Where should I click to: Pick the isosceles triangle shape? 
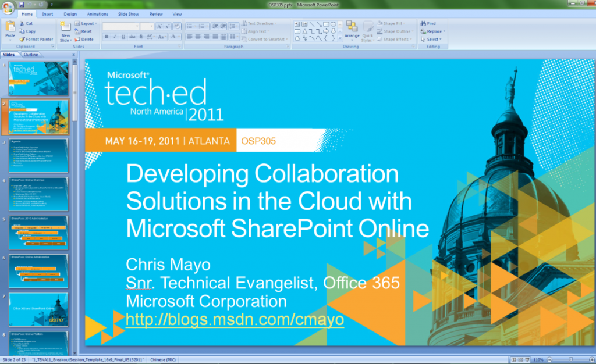pyautogui.click(x=304, y=31)
